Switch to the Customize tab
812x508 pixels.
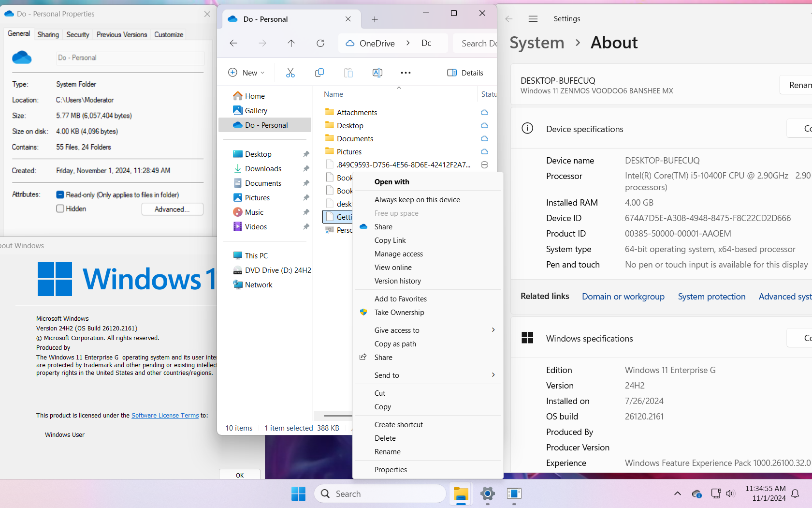tap(169, 34)
